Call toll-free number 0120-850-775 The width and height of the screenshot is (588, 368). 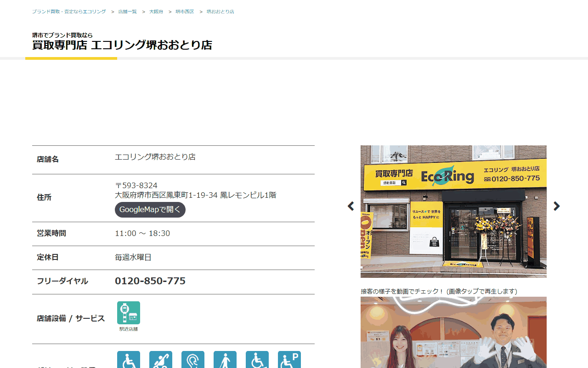click(x=150, y=281)
